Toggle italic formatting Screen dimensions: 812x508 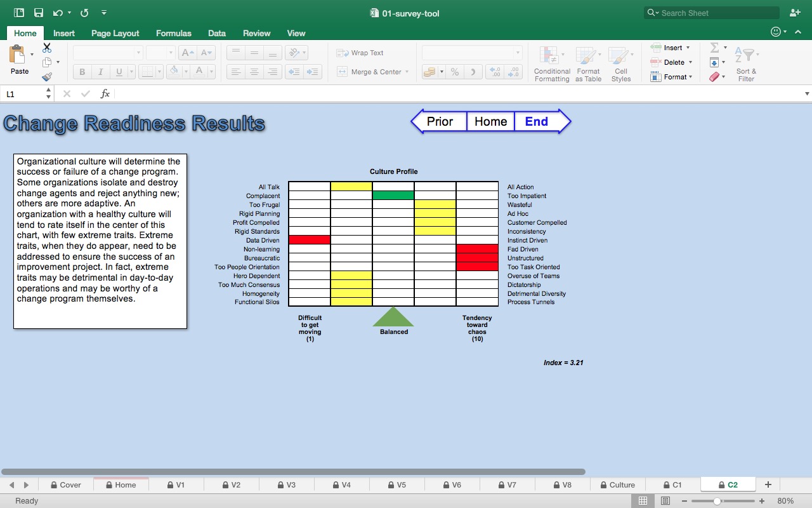pyautogui.click(x=100, y=72)
